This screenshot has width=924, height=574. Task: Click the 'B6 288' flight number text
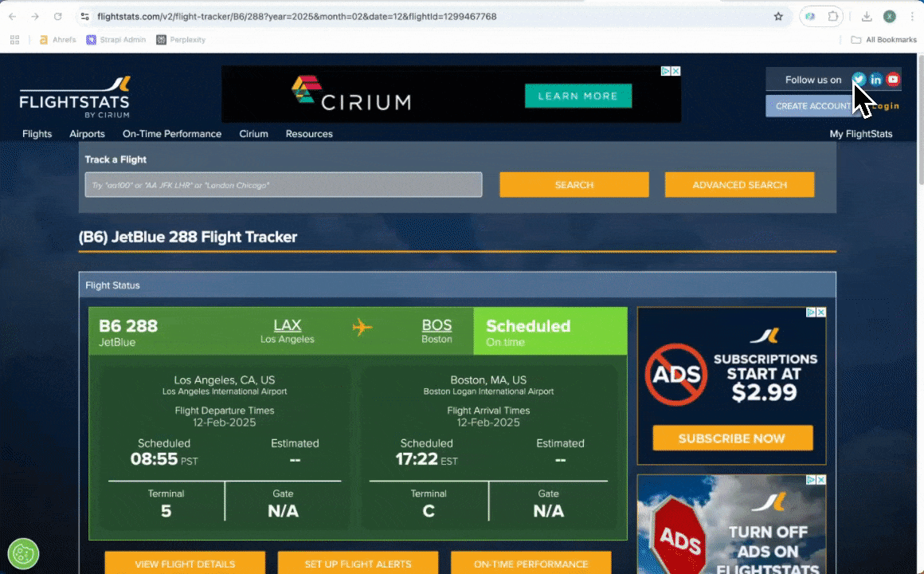pos(128,326)
